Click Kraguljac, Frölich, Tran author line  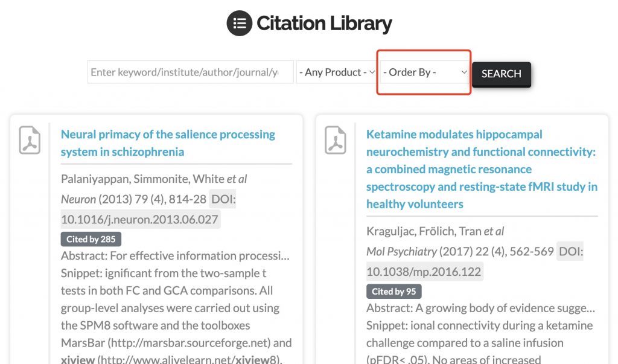click(x=435, y=231)
